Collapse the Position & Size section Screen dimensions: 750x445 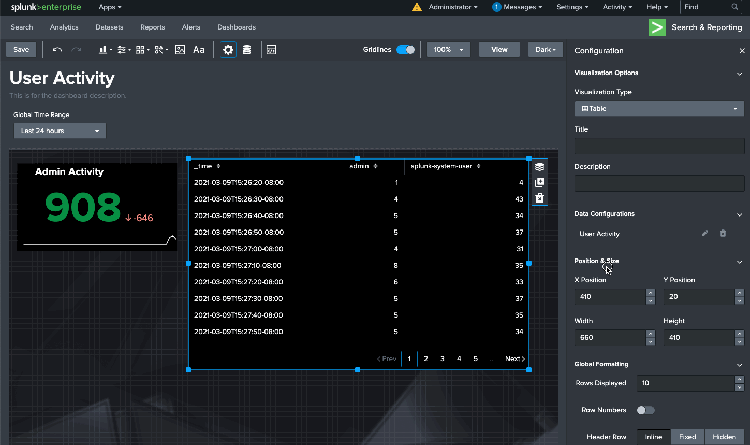click(739, 261)
